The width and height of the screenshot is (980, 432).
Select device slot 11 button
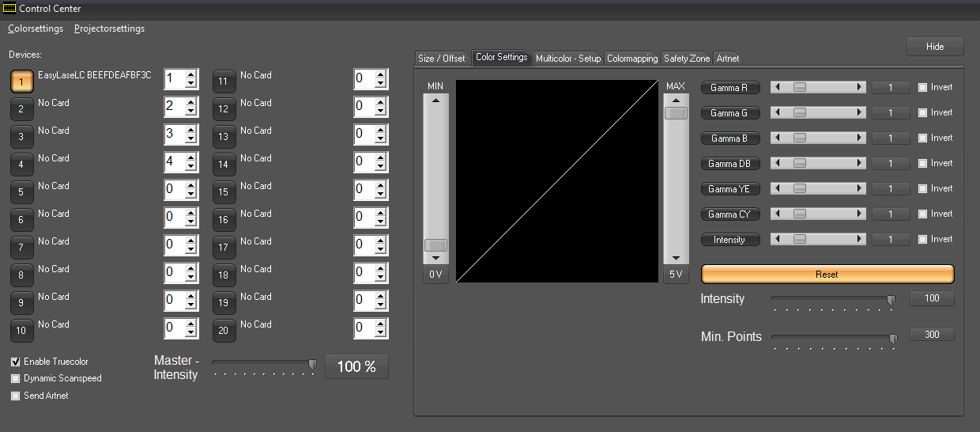(x=224, y=81)
